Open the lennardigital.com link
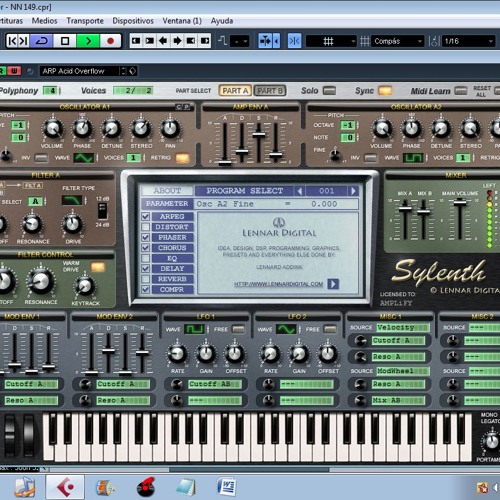This screenshot has height=500, width=500. pos(279,284)
